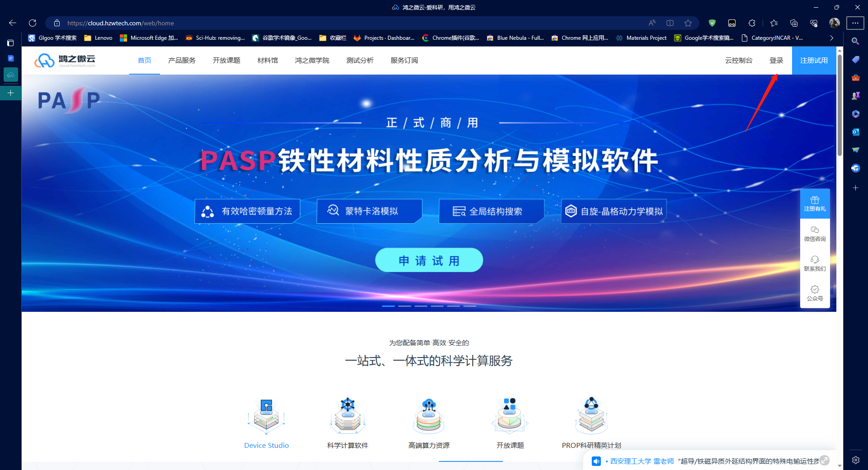Open the 科学计算软件 service icon
Screen dimensions: 868x470
tap(347, 416)
